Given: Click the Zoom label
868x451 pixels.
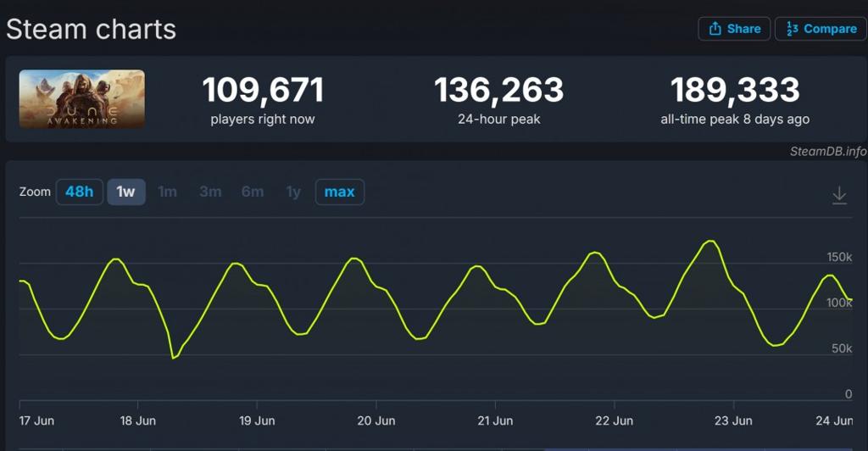Looking at the screenshot, I should (x=35, y=192).
